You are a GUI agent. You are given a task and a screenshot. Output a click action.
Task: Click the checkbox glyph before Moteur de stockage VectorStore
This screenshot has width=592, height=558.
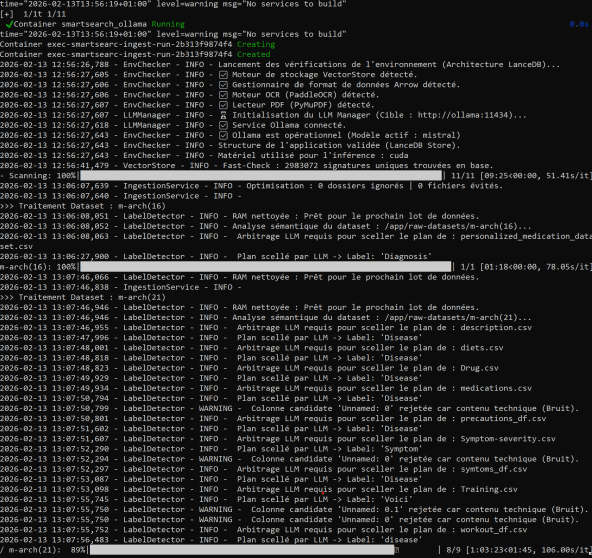[x=223, y=75]
